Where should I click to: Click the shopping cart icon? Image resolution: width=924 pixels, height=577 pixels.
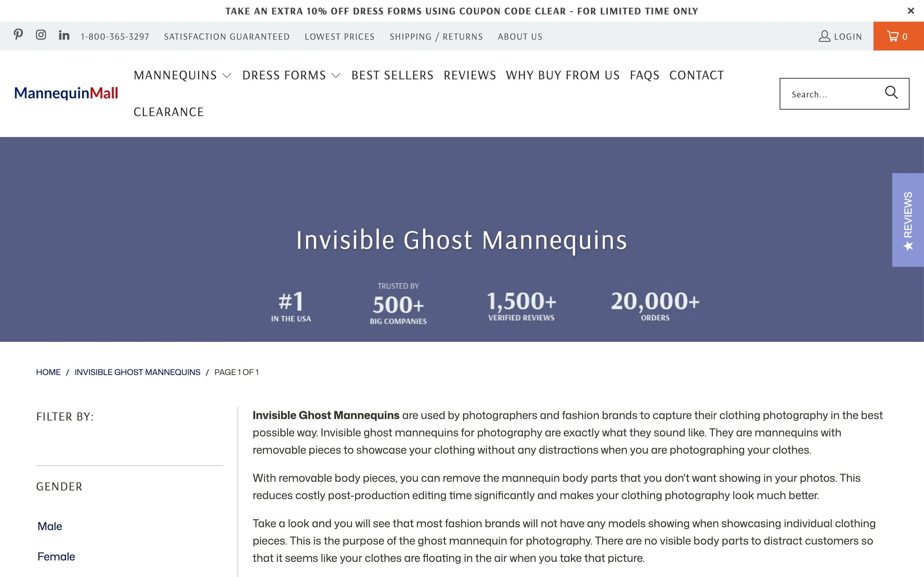[x=893, y=36]
